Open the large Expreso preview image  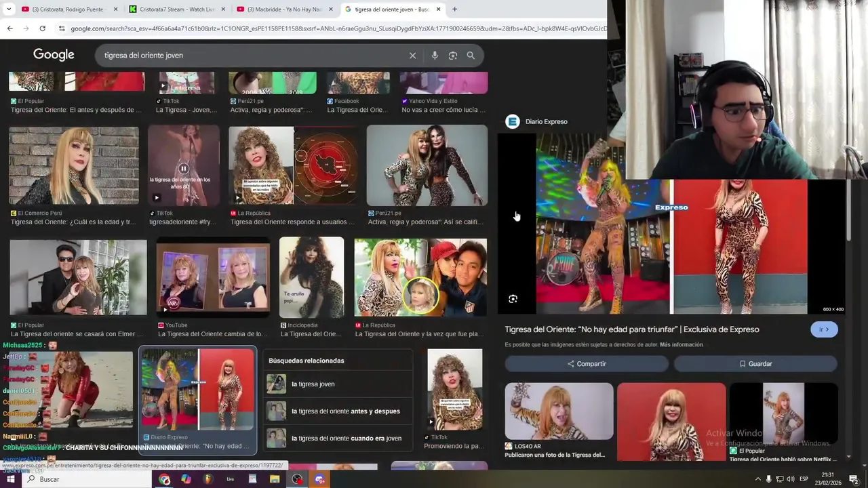point(671,224)
